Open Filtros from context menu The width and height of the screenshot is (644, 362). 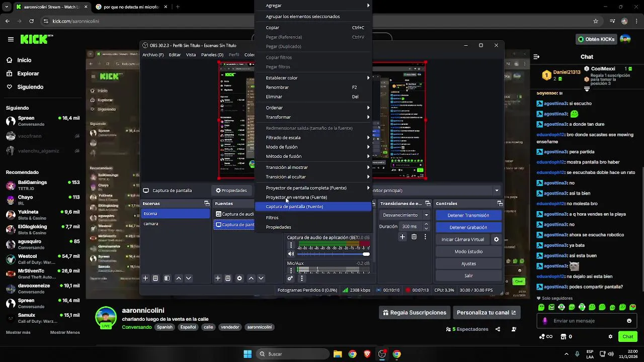313,218
